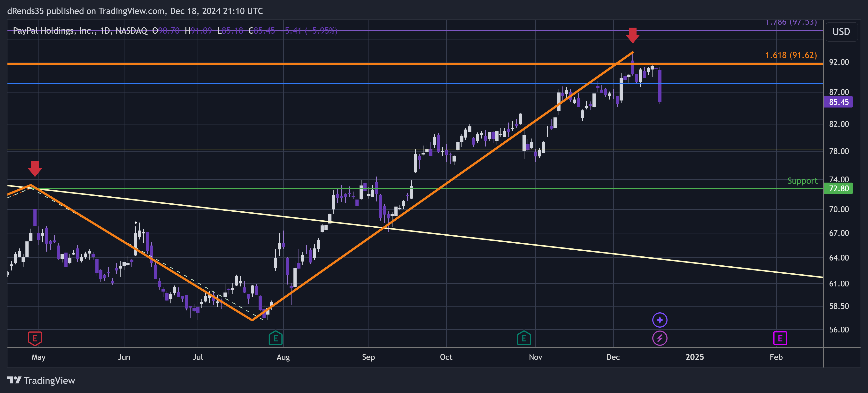
Task: Click the magenta upcoming earnings icon near Feb
Action: pos(780,338)
